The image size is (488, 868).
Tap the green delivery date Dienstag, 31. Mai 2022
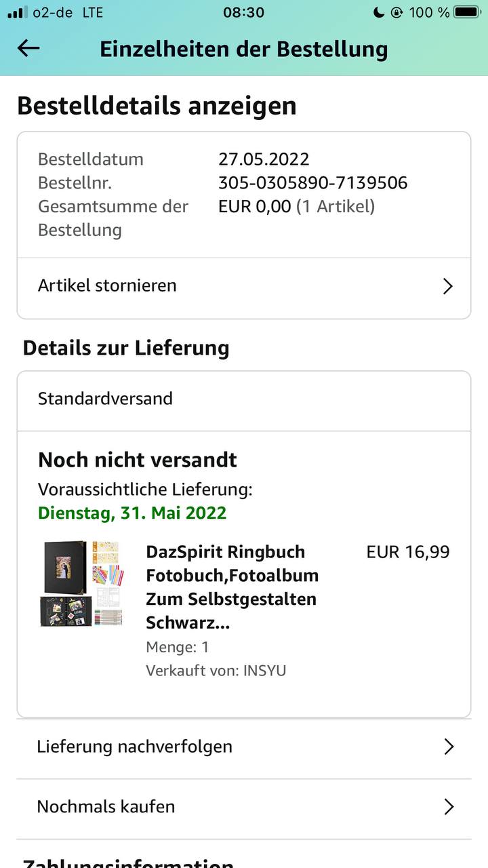point(132,513)
